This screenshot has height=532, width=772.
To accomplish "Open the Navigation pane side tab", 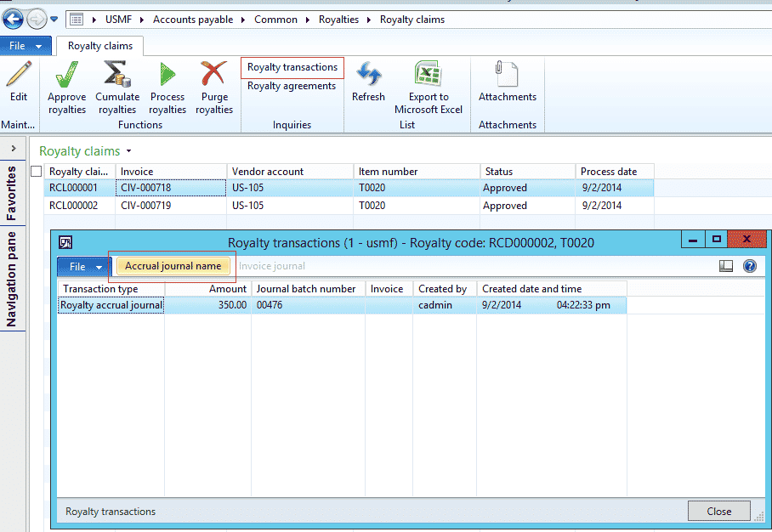I will 12,279.
